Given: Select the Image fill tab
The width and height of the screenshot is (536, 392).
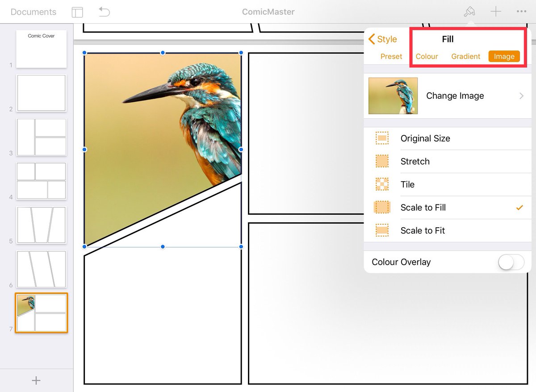Looking at the screenshot, I should pyautogui.click(x=504, y=56).
